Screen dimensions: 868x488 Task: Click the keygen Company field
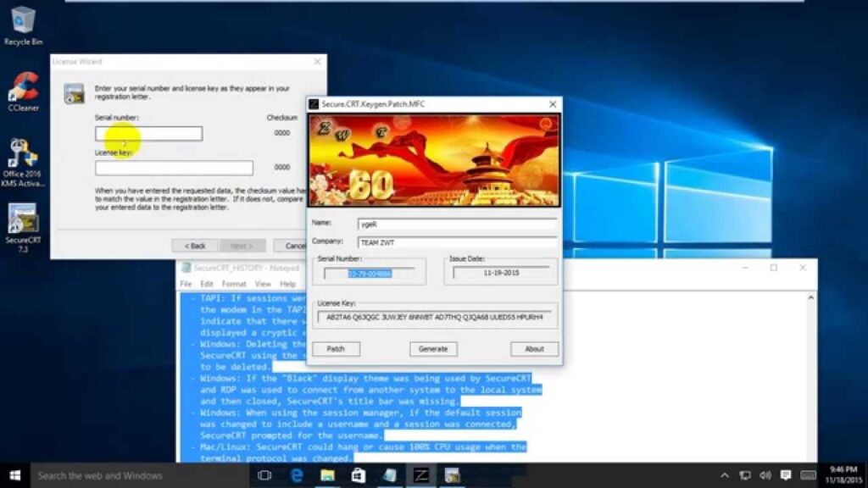[x=457, y=242]
